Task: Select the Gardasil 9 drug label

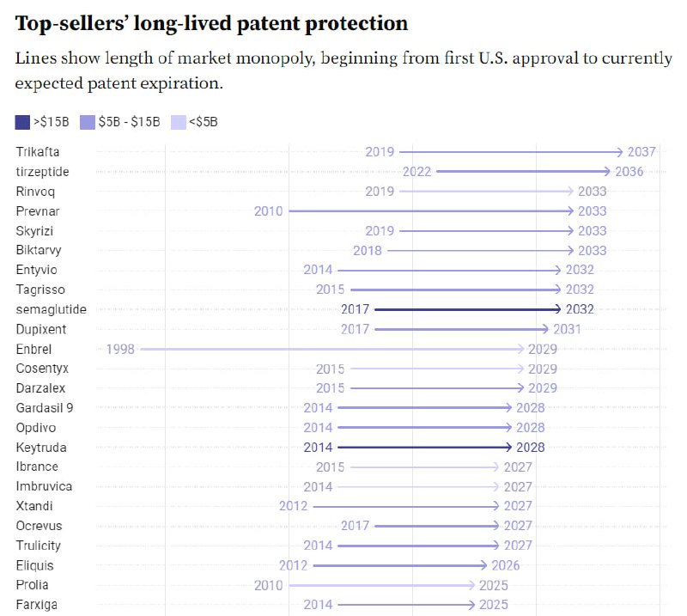Action: tap(45, 408)
